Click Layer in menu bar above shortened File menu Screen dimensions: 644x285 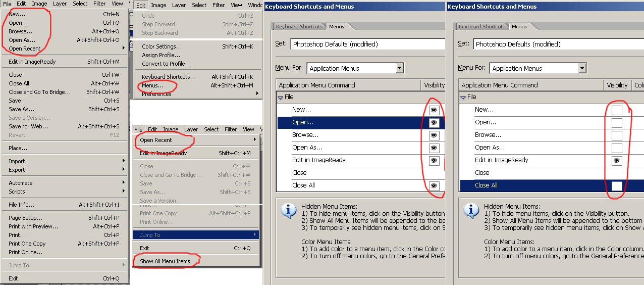click(191, 129)
